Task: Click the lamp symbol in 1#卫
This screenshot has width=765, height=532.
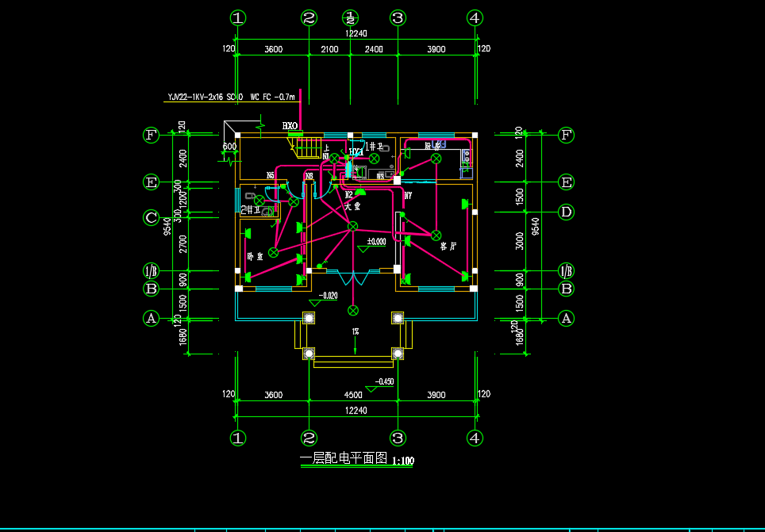Action: tap(374, 158)
